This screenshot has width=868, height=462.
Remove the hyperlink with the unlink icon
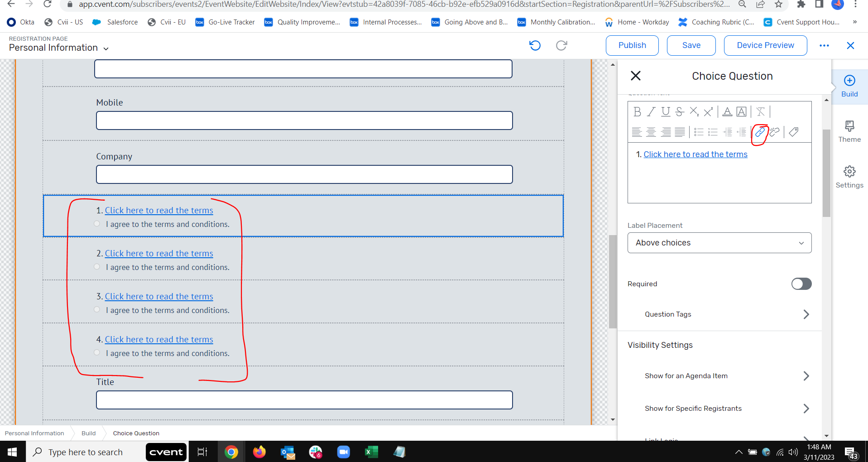(x=774, y=132)
